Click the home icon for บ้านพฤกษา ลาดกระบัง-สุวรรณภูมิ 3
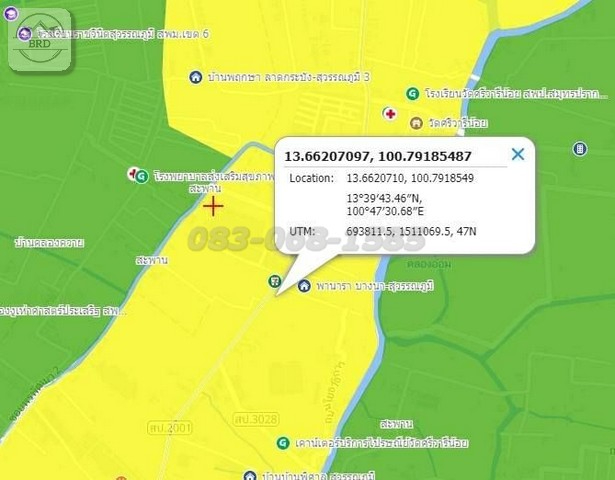This screenshot has height=480, width=615. (195, 77)
